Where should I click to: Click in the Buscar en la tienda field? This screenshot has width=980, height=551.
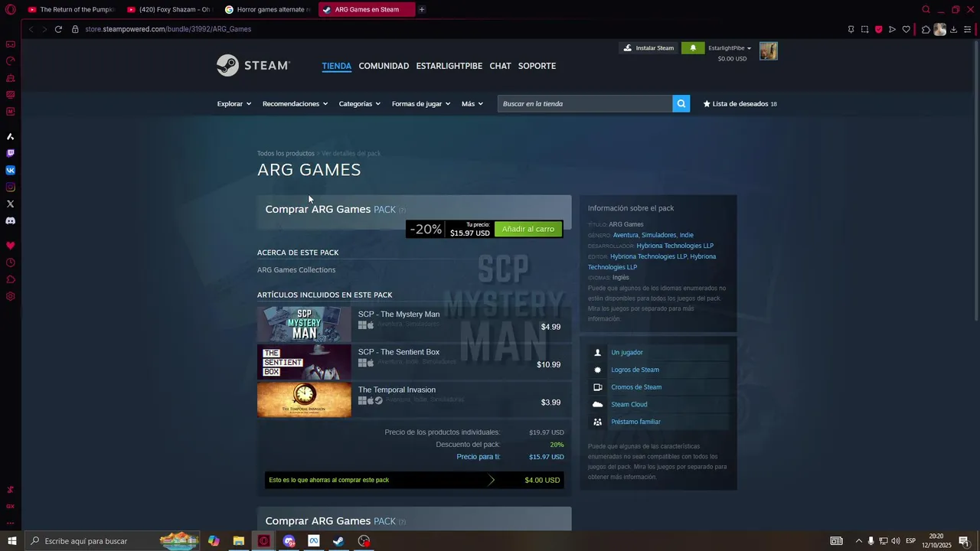click(585, 103)
